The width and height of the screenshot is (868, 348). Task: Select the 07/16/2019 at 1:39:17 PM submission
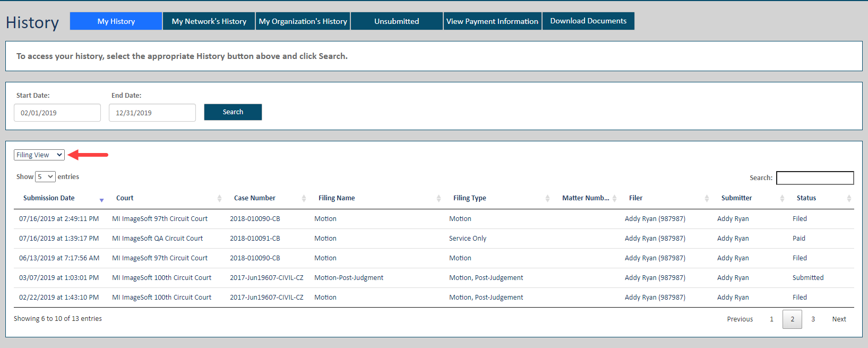coord(59,239)
